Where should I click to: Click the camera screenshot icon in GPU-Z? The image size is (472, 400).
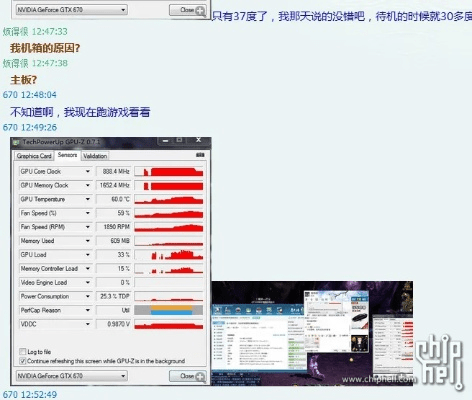click(x=200, y=155)
